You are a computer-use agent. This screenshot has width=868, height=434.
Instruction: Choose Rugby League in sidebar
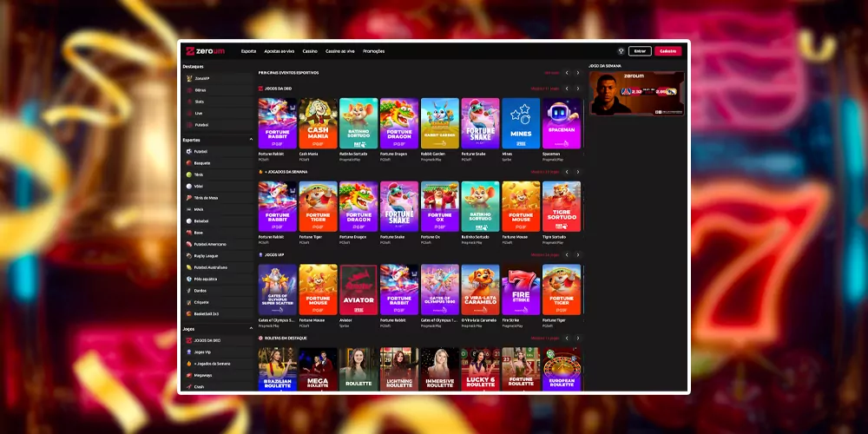218,256
